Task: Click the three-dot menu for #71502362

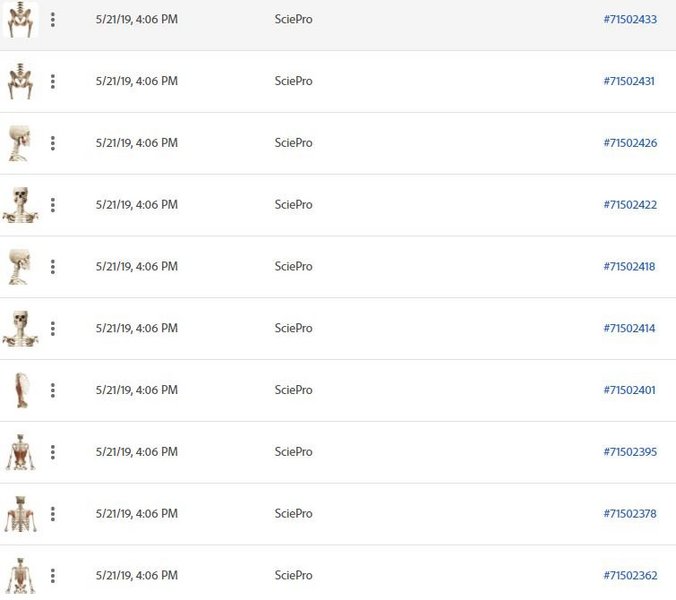Action: click(x=53, y=575)
